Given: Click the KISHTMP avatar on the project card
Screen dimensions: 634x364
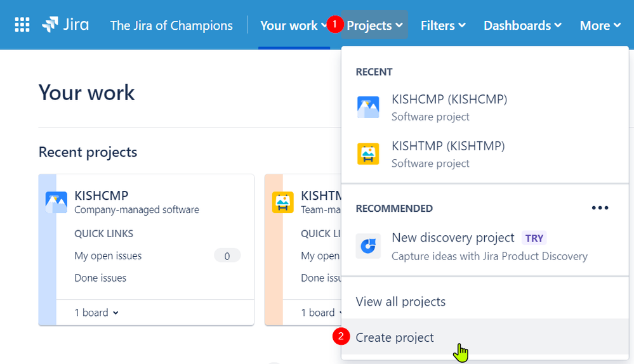Looking at the screenshot, I should click(282, 202).
